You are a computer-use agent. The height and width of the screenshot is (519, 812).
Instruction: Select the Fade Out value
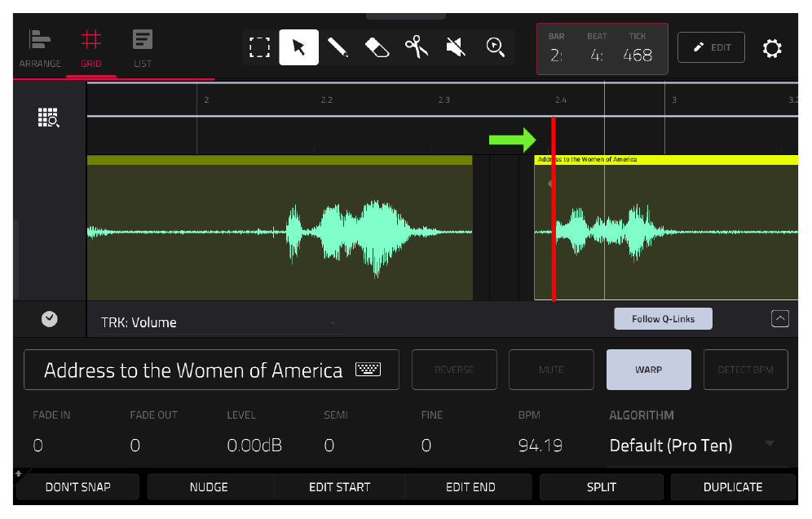pyautogui.click(x=135, y=446)
